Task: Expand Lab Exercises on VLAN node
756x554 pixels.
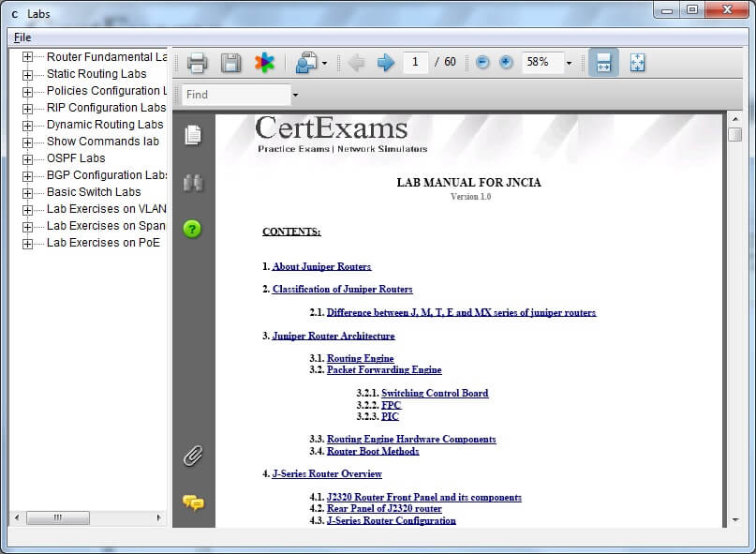Action: click(27, 210)
